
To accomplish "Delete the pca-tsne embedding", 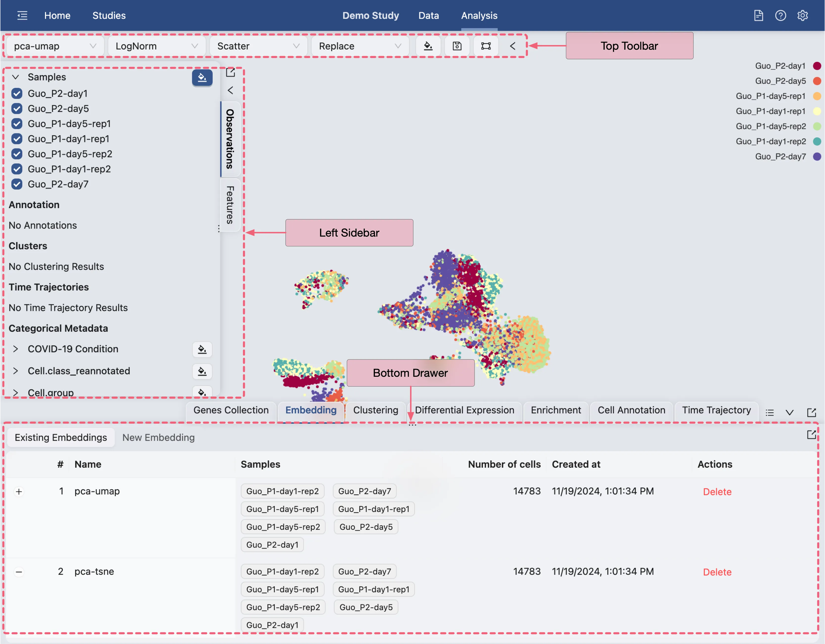I will click(717, 572).
